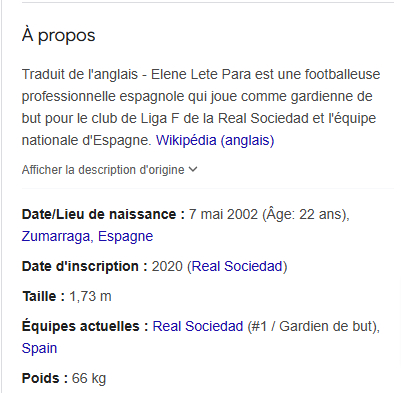Click the Date d'inscription label

tap(85, 266)
